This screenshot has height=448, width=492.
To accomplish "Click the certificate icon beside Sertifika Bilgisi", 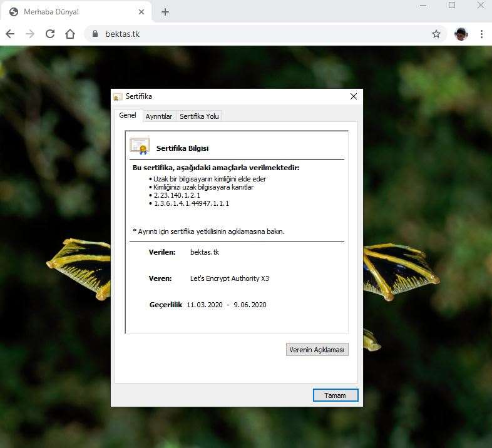I will (x=139, y=146).
